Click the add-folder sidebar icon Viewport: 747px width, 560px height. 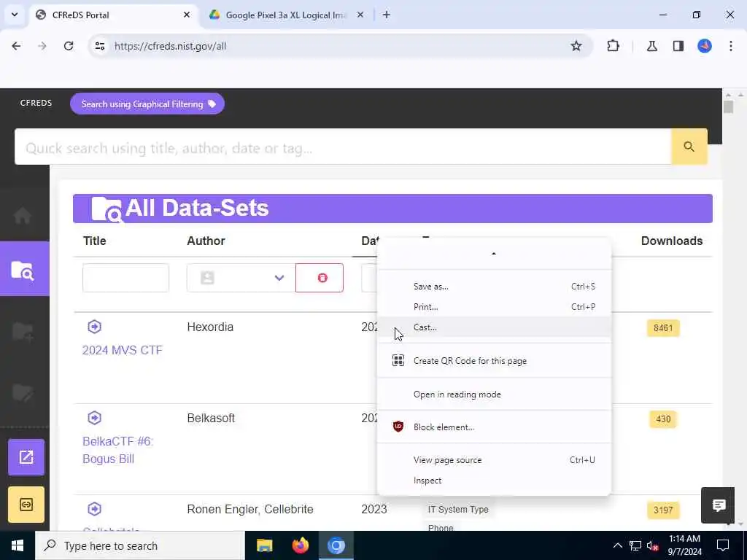click(23, 331)
